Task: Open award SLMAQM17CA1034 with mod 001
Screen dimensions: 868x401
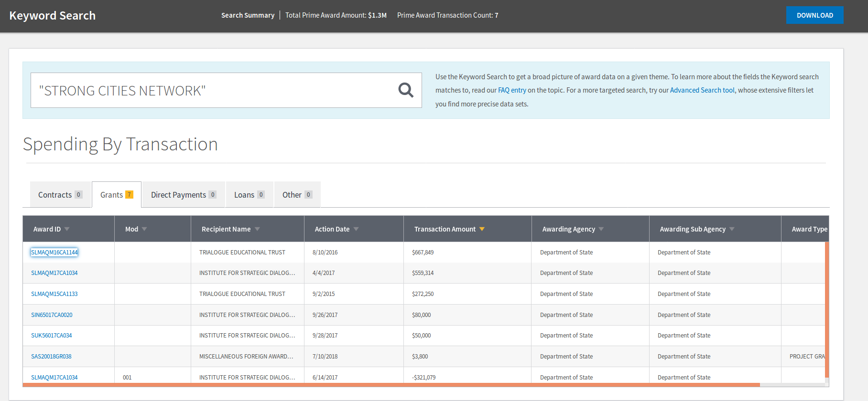Action: click(54, 378)
